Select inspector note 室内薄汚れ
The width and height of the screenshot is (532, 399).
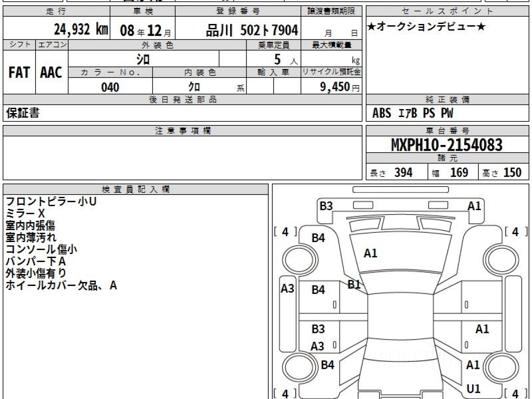[31, 238]
